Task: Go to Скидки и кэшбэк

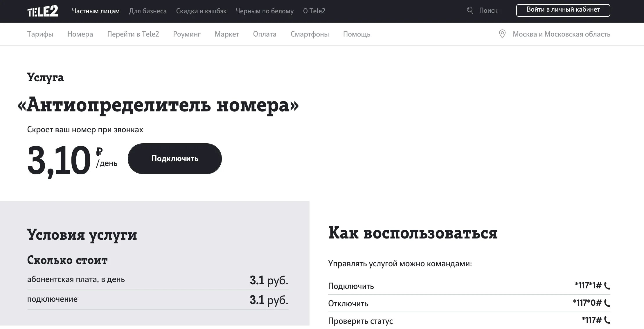Action: coord(201,11)
